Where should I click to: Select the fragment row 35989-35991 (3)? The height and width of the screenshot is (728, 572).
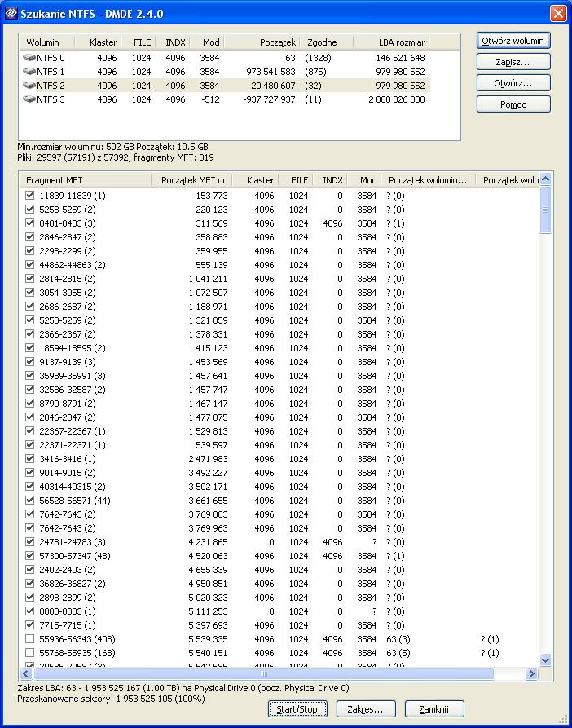coord(279,376)
